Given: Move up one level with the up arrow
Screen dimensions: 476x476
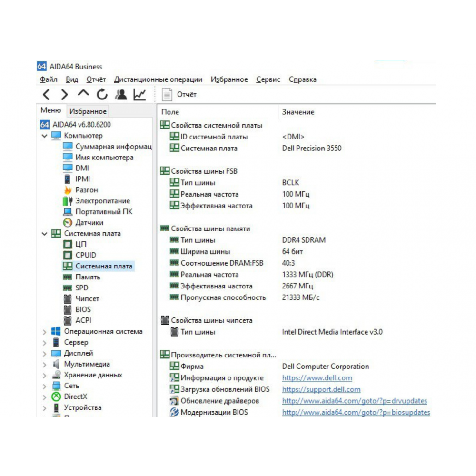Looking at the screenshot, I should click(x=83, y=93).
